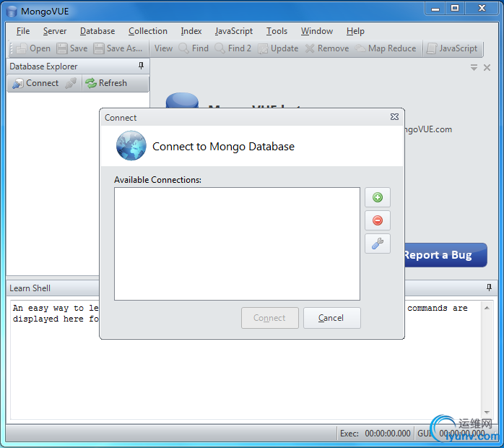Image resolution: width=504 pixels, height=448 pixels.
Task: Click the Update toolbar button
Action: click(279, 48)
